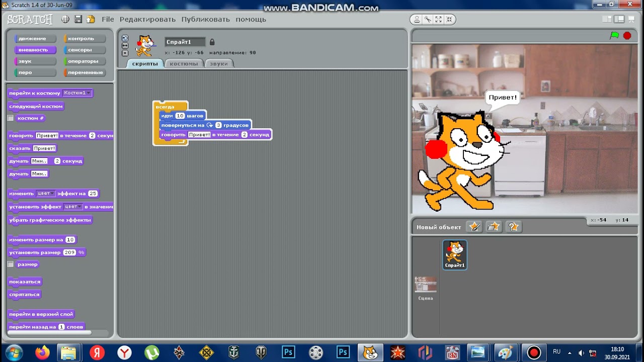Click the спрятаться block in palette

coord(24,295)
